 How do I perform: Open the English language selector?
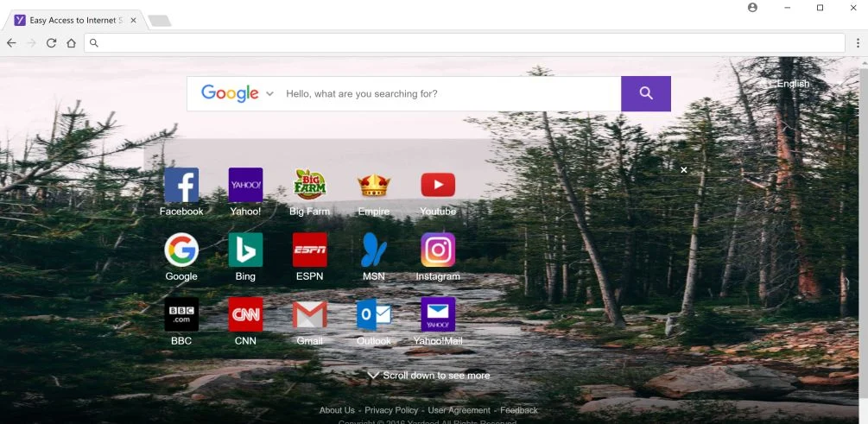click(x=793, y=84)
